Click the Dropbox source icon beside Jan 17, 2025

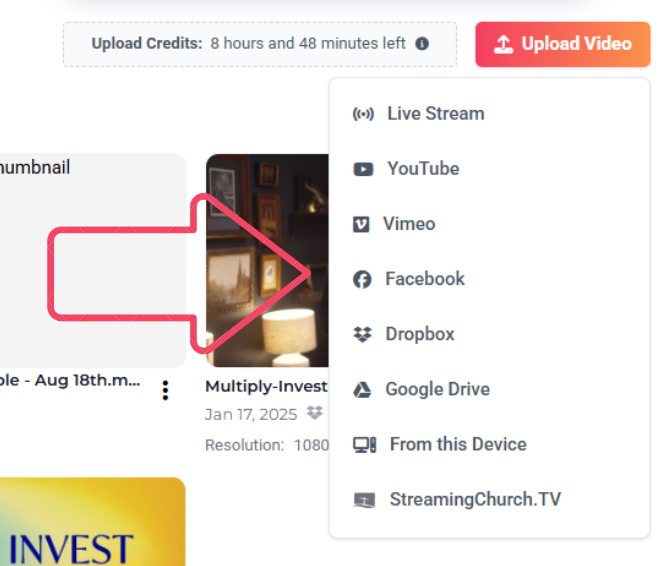(315, 413)
